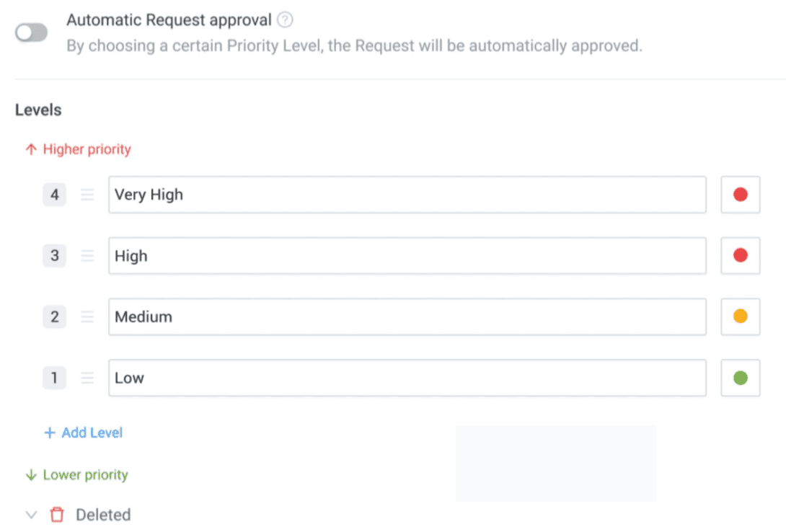The height and width of the screenshot is (532, 786).
Task: Click the green Lower priority arrow icon
Action: click(x=30, y=474)
